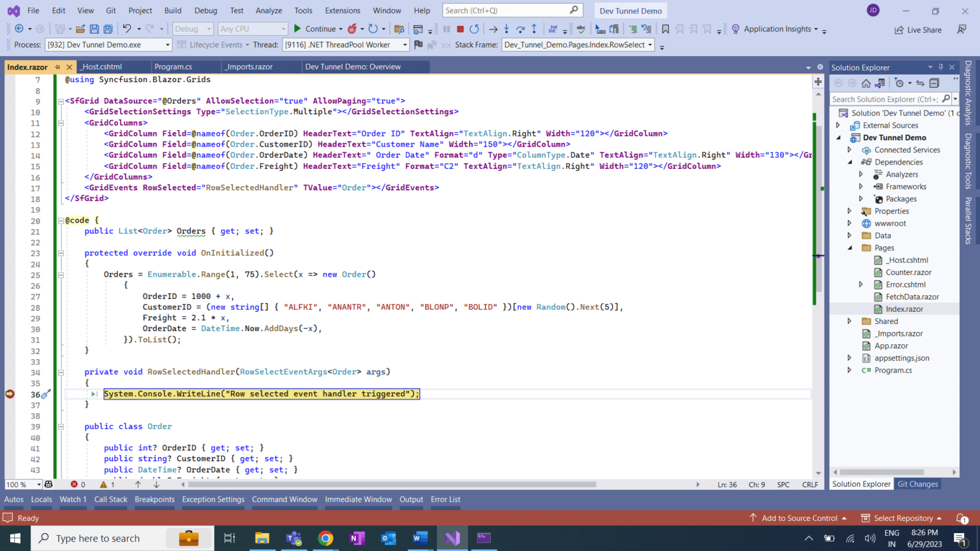Click the Toggle Bookmark icon
The width and height of the screenshot is (980, 551).
[x=665, y=29]
